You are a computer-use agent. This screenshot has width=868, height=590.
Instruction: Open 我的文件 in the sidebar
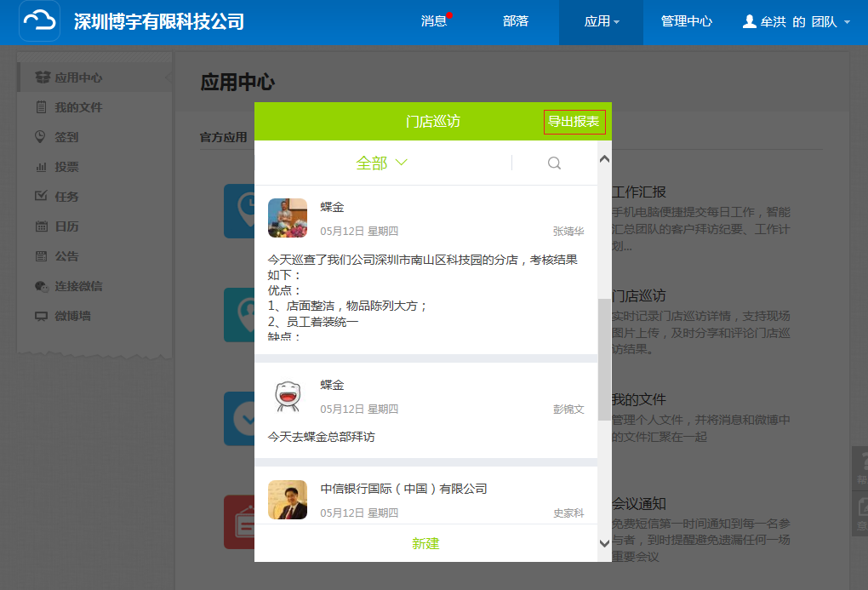coord(77,107)
